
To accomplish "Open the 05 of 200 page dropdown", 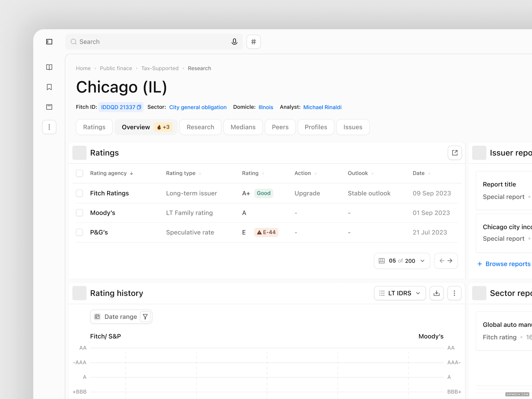I will coord(402,261).
